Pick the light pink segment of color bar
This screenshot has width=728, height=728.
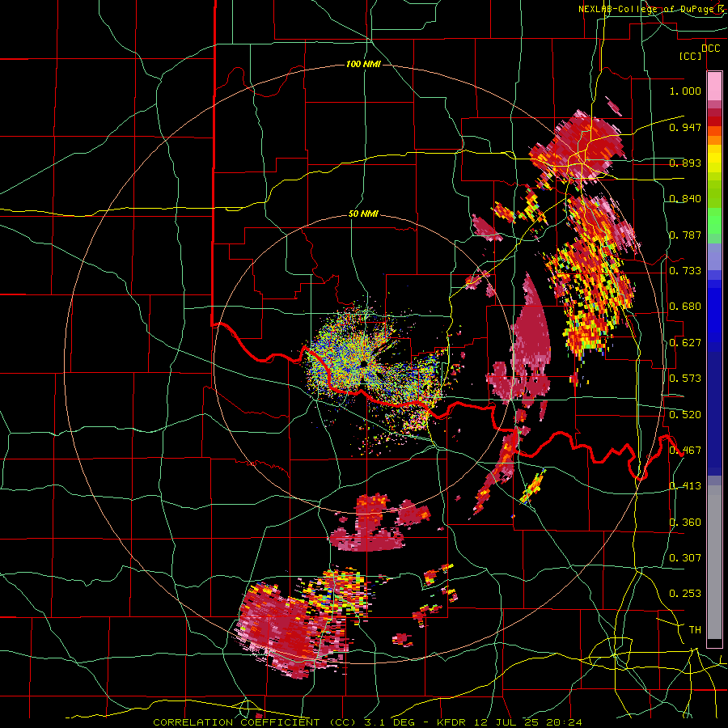(x=714, y=86)
